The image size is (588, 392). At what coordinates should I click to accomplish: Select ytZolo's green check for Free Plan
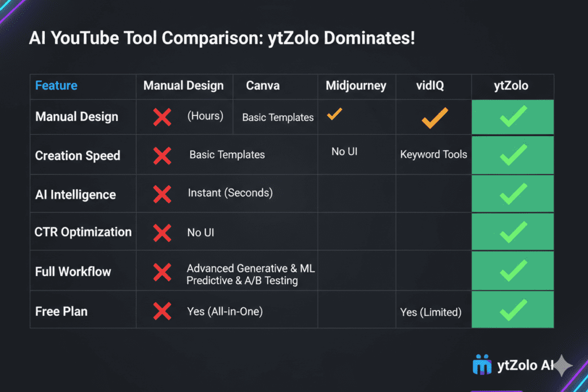point(513,310)
